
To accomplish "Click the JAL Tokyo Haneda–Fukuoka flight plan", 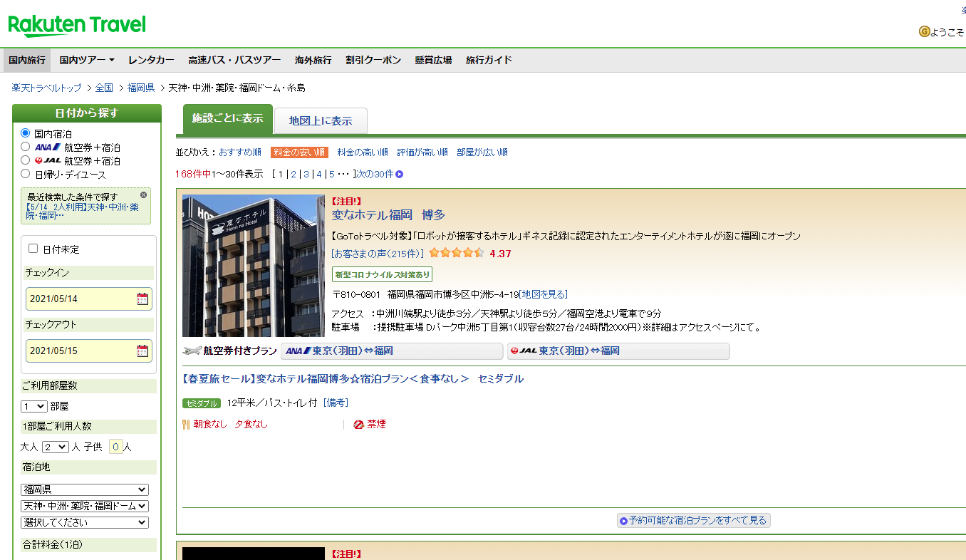I will (618, 351).
